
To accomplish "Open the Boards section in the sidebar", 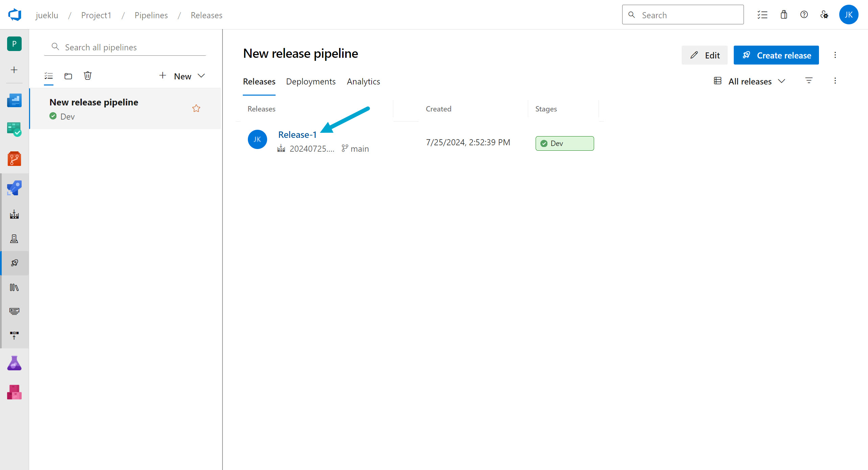I will point(14,129).
